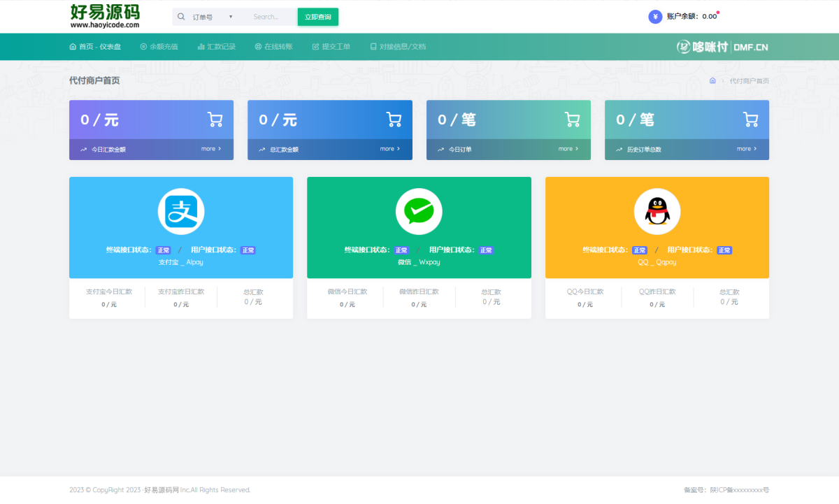The height and width of the screenshot is (504, 839).
Task: Click 0 / 笔 value on 今日订单 card
Action: click(457, 120)
